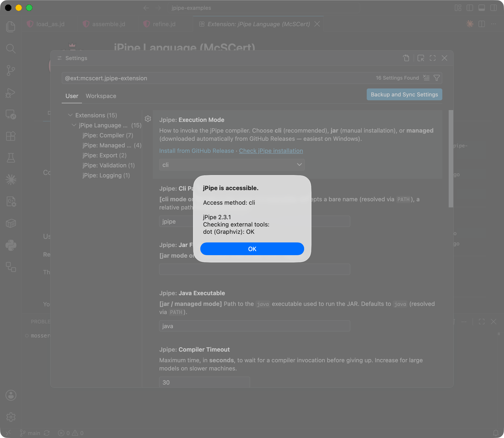The height and width of the screenshot is (438, 504).
Task: Click the Go Back arrow in title bar
Action: 146,8
